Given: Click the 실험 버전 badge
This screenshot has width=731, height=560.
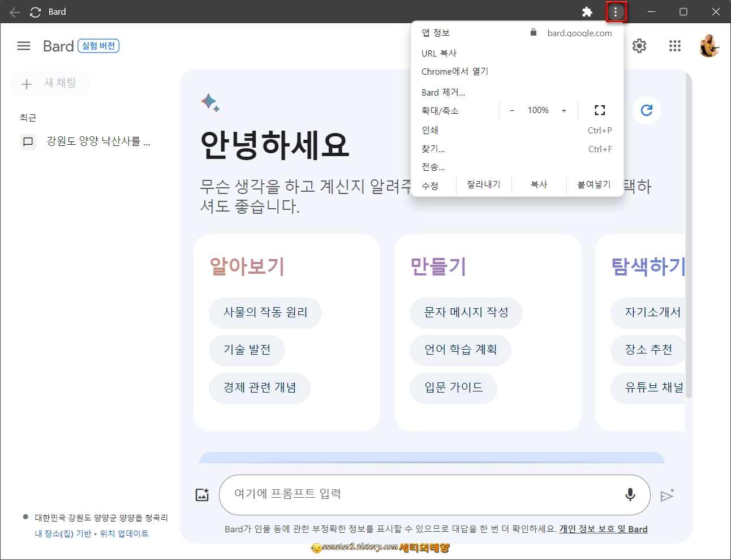Looking at the screenshot, I should (x=98, y=46).
